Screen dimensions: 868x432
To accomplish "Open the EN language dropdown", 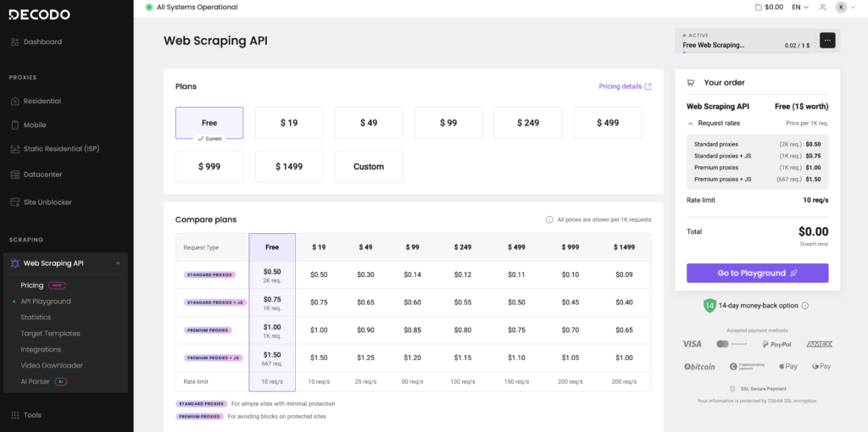I will click(x=800, y=7).
